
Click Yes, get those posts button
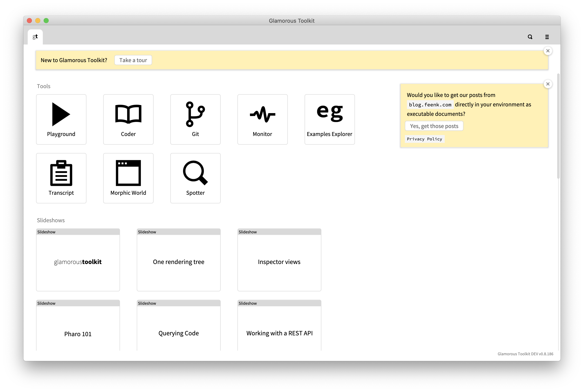coord(434,126)
